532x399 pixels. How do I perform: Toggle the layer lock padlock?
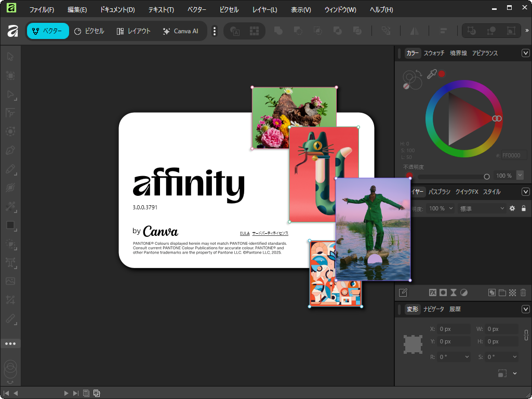click(x=523, y=208)
